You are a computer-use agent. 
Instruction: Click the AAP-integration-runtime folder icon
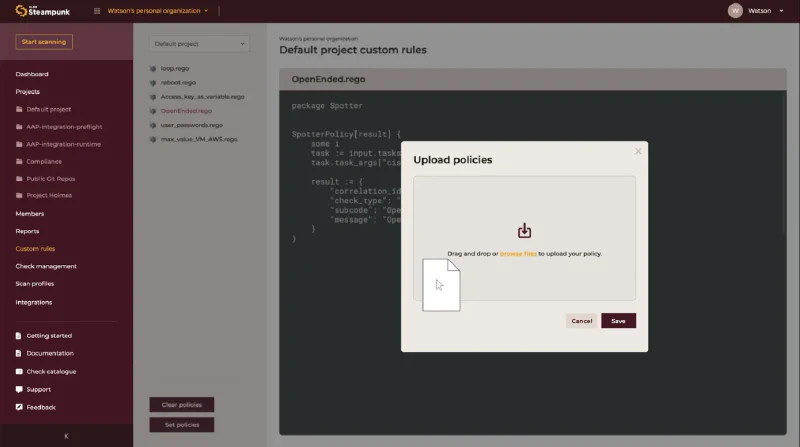coord(19,144)
